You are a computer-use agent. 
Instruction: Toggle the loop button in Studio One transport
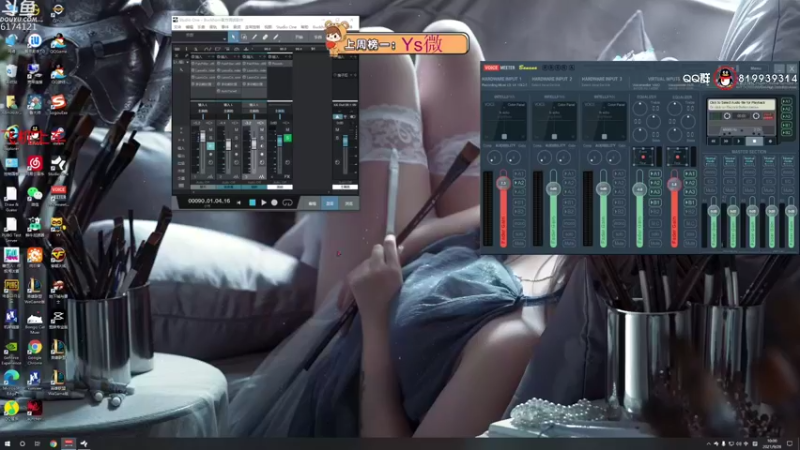[287, 203]
